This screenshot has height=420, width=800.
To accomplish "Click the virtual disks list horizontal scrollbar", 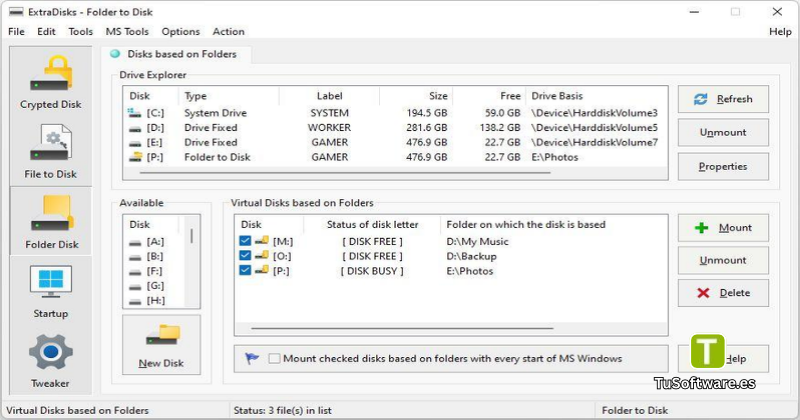I will click(402, 329).
